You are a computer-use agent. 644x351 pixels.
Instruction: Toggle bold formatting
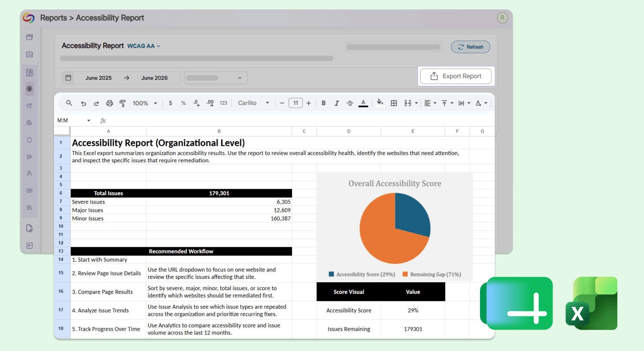pos(324,103)
